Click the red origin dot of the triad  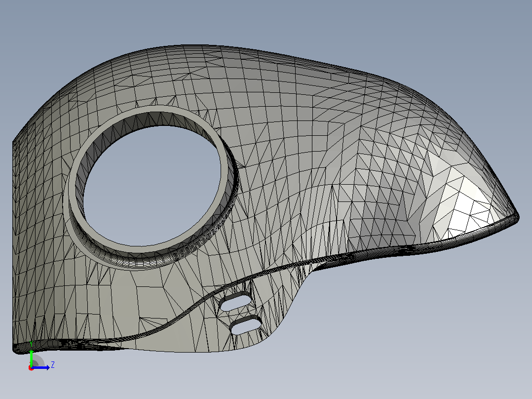pyautogui.click(x=31, y=368)
